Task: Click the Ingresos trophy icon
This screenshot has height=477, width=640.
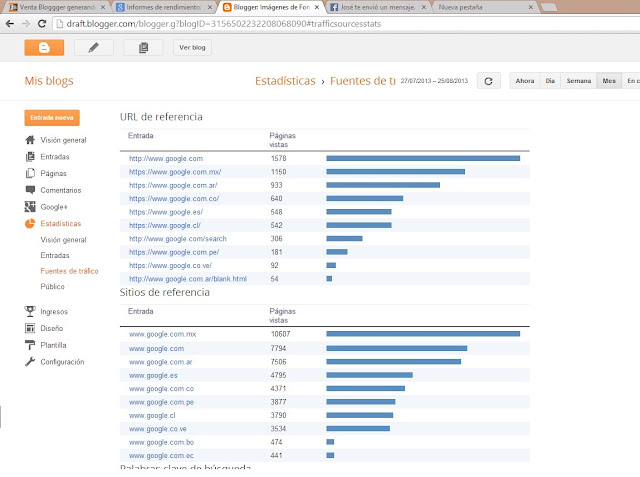Action: [x=30, y=311]
